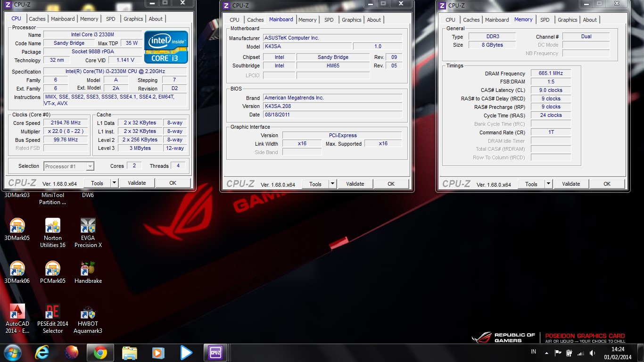Open Windows Explorer folder taskbar icon
The width and height of the screenshot is (644, 362).
129,353
